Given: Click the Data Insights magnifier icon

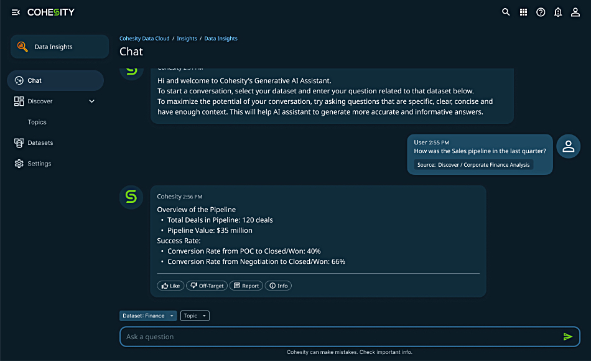Looking at the screenshot, I should tap(22, 47).
